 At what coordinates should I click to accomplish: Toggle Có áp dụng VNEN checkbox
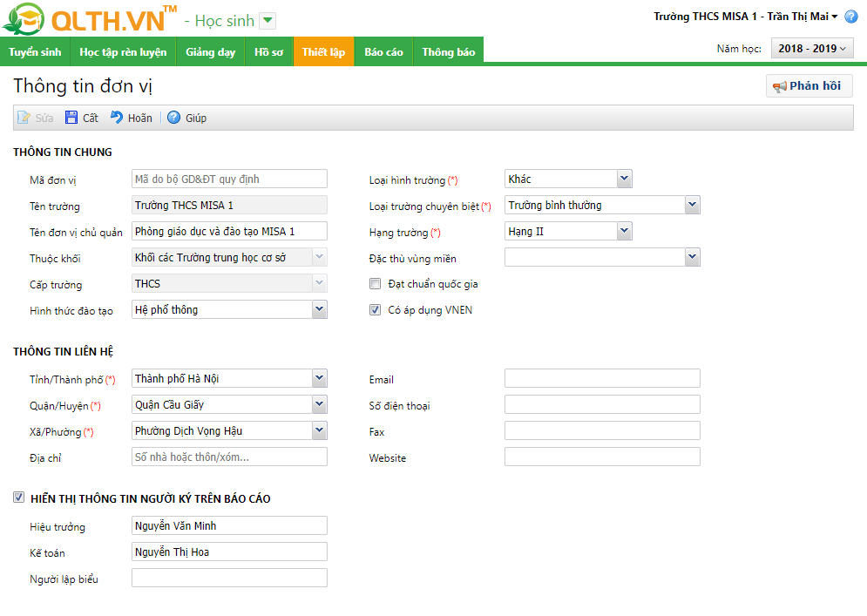pos(376,309)
